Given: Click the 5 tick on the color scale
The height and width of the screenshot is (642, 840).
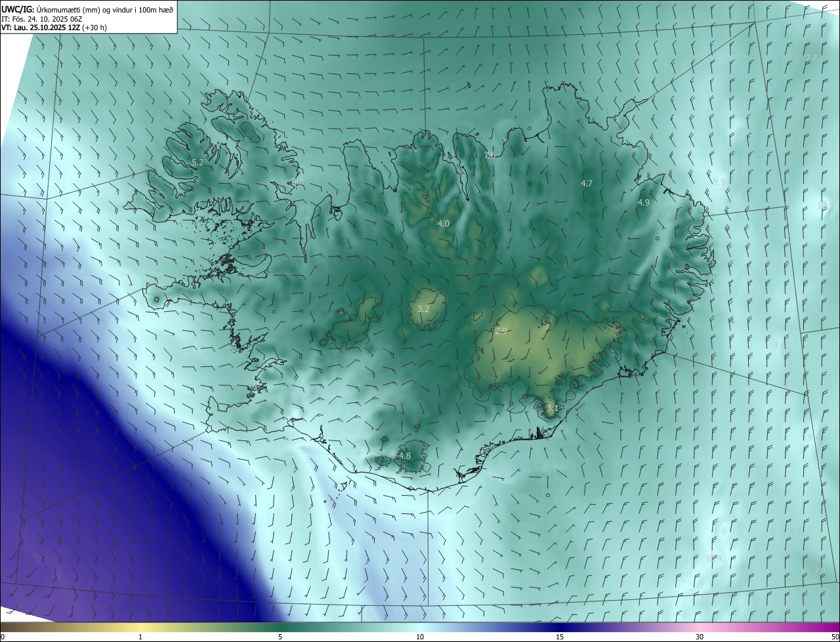Looking at the screenshot, I should point(280,637).
